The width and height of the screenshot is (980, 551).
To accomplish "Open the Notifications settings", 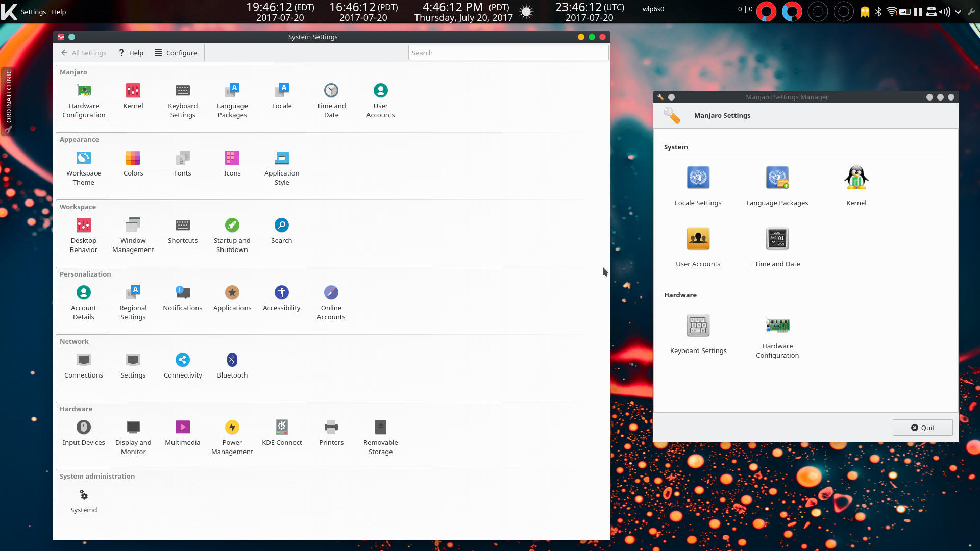I will pos(183,298).
